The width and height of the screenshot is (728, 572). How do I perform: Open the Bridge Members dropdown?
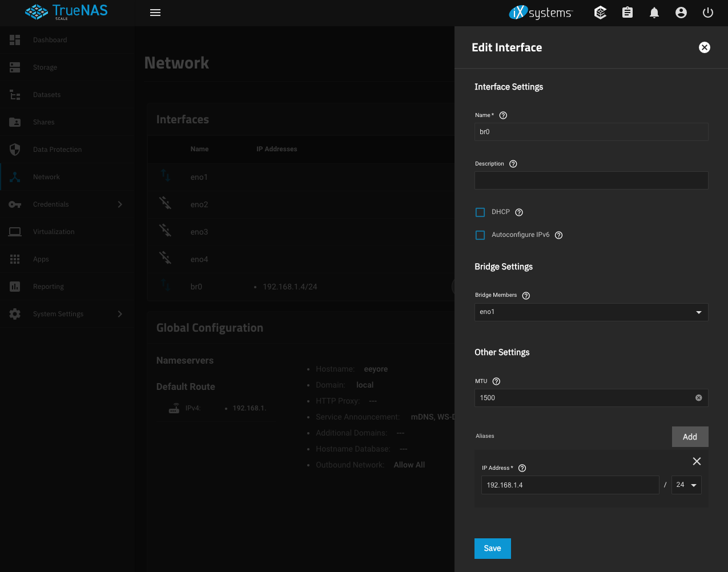pos(592,312)
